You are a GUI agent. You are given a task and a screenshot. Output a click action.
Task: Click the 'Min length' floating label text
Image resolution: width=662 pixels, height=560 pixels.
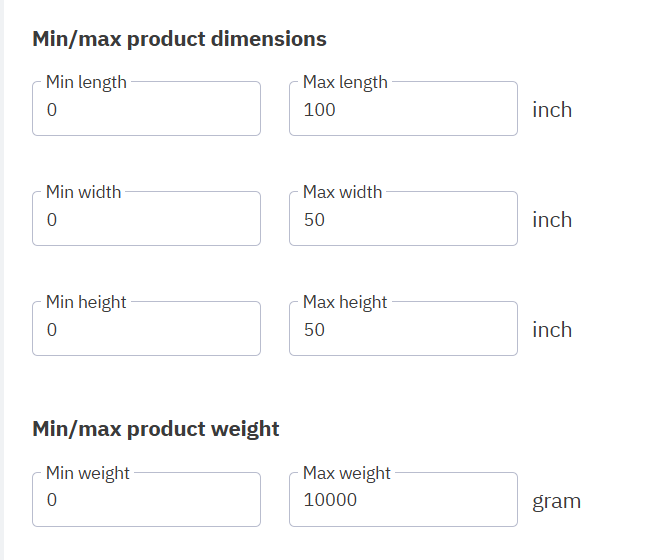[86, 82]
